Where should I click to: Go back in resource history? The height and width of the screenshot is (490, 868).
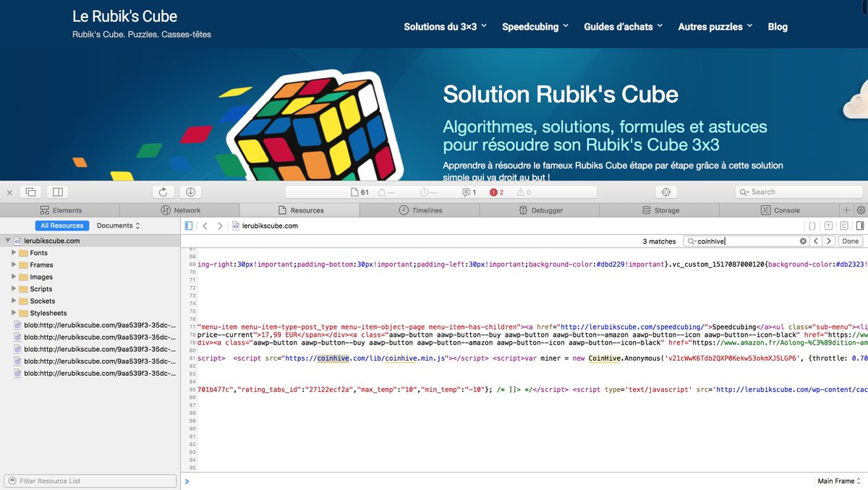(205, 225)
